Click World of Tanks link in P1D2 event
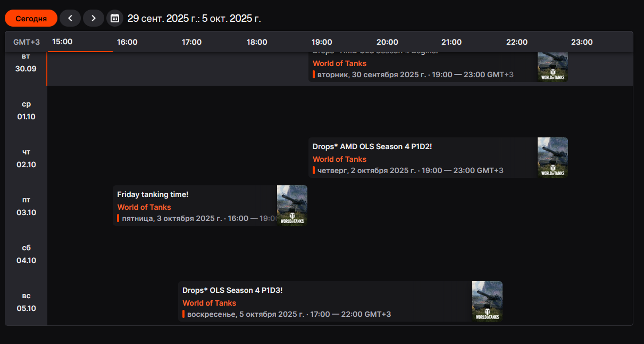644x344 pixels. (339, 159)
